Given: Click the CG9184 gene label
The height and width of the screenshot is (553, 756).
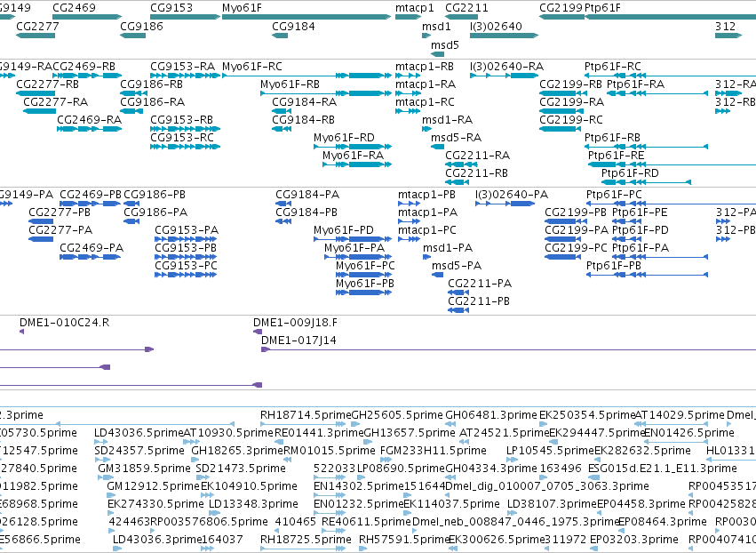Looking at the screenshot, I should click(x=293, y=26).
